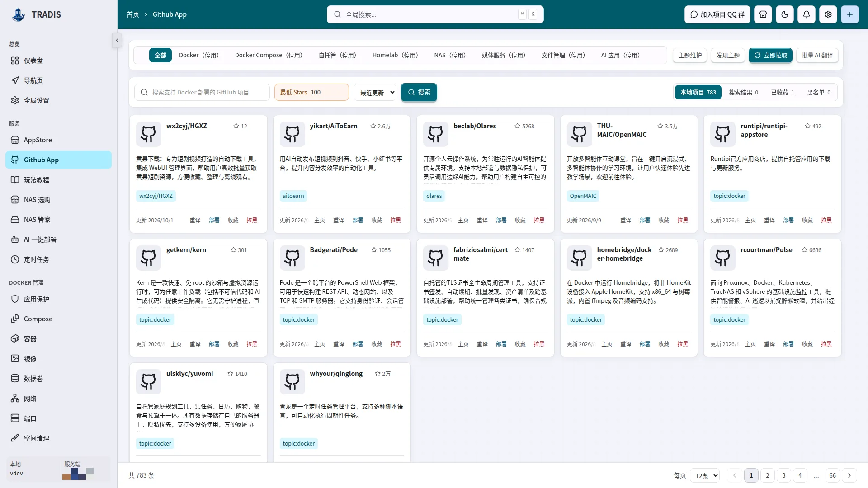
Task: Click 拉黑 on the beclab/Olares card
Action: (539, 220)
